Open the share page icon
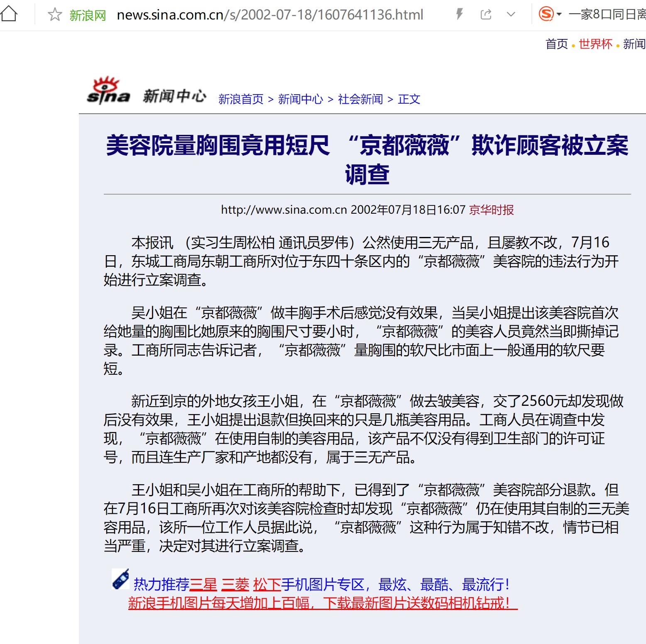This screenshot has height=644, width=646. click(x=486, y=15)
